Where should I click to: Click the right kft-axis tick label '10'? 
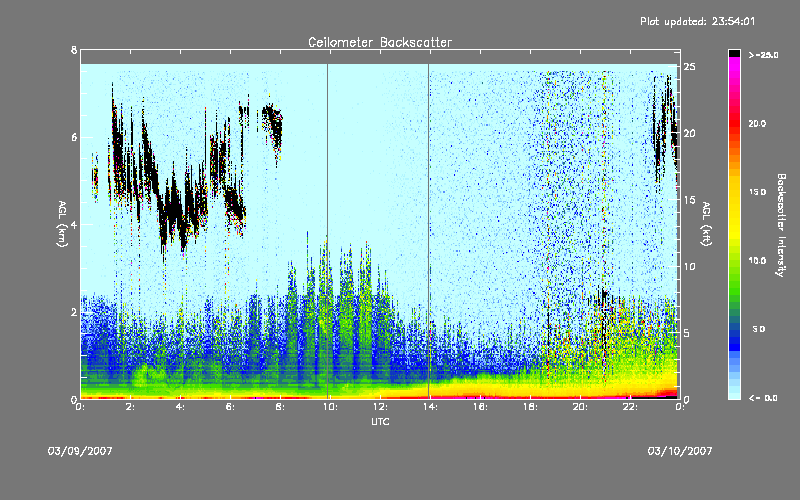click(689, 266)
